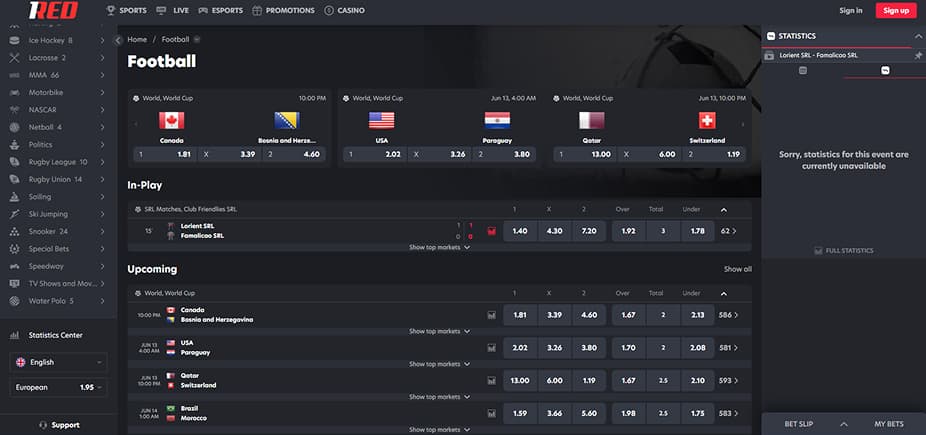Click the Sailing boat icon
The width and height of the screenshot is (926, 435).
pyautogui.click(x=15, y=197)
